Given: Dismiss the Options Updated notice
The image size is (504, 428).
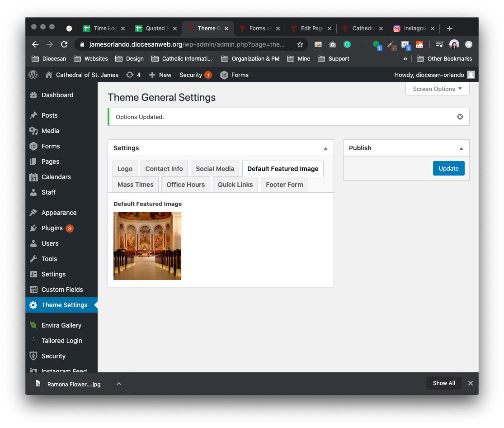Looking at the screenshot, I should tap(460, 117).
